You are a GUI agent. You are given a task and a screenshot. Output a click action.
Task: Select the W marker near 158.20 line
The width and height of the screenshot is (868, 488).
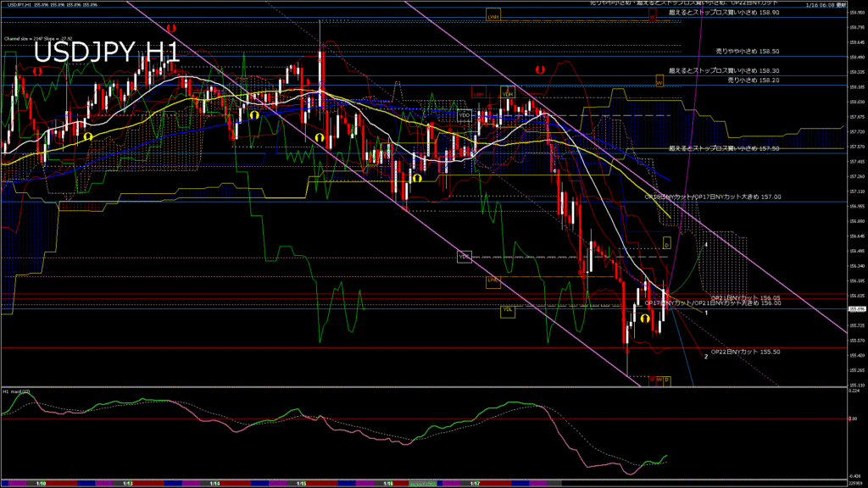(x=659, y=81)
